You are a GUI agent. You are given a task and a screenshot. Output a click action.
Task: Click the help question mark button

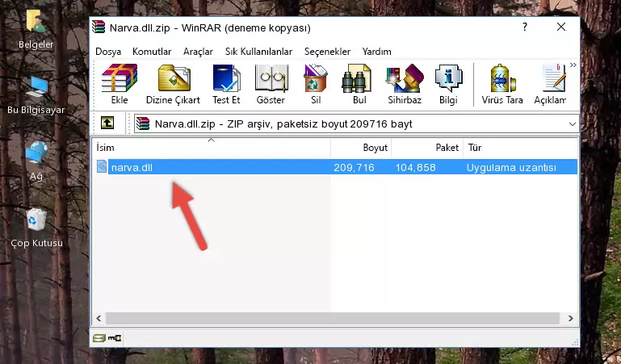(x=525, y=27)
